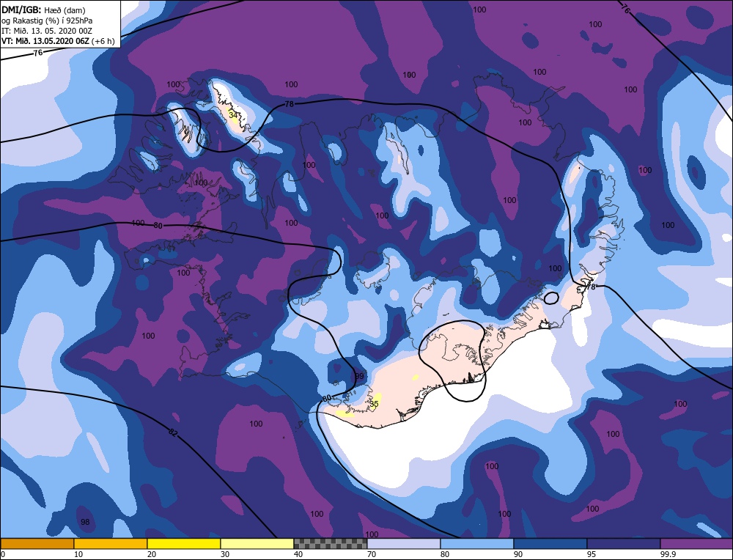Select the 'og Rakastig (%) í 925hPa' line

47,20
